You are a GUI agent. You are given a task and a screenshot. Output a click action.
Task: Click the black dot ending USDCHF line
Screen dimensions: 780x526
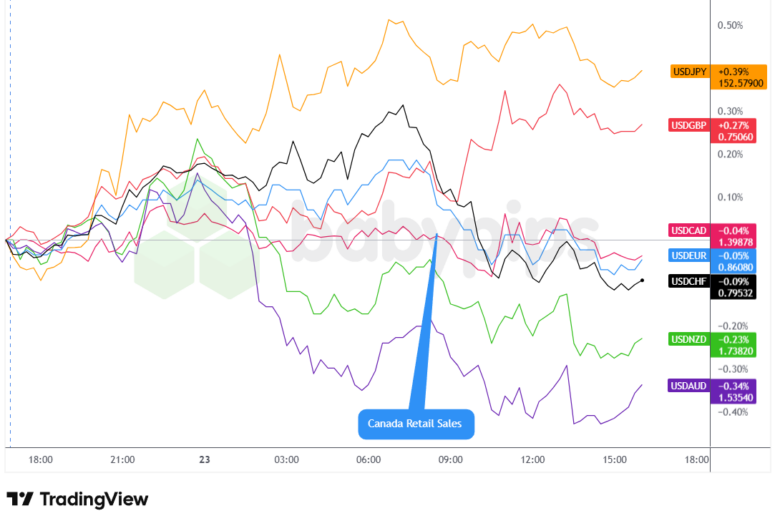pos(642,280)
